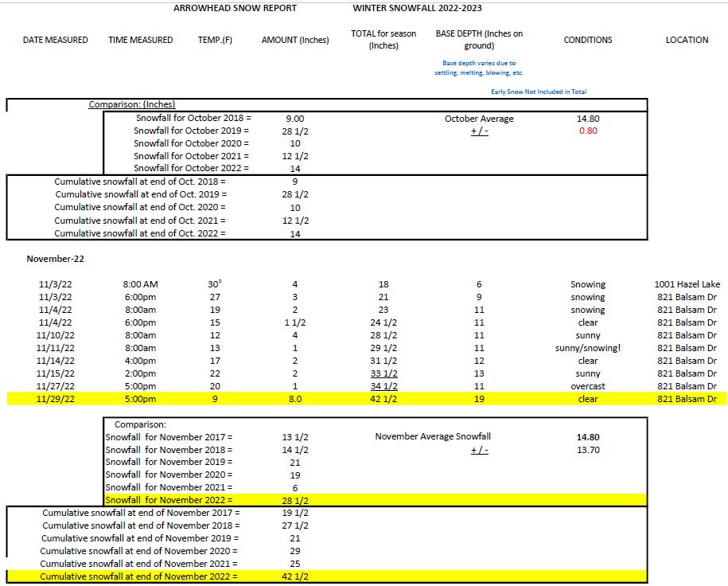This screenshot has width=728, height=586.
Task: Click the 27 1/2 cumulative value
Action: (295, 525)
